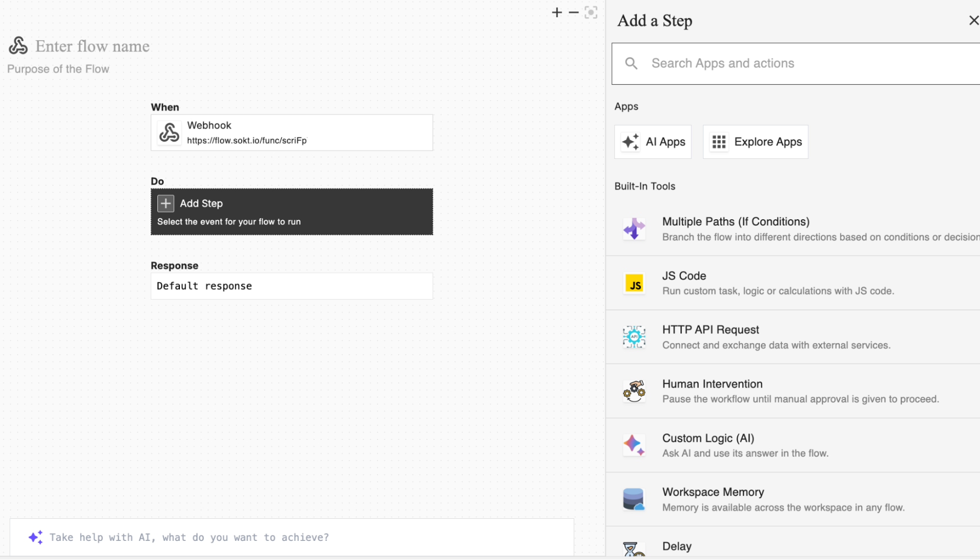Click the Human Intervention icon
This screenshot has height=560, width=980.
(x=634, y=391)
